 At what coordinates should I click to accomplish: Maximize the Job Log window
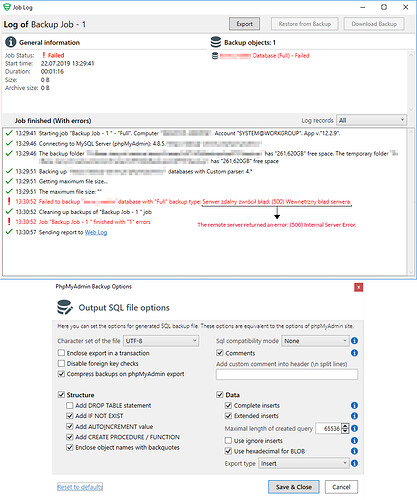[x=384, y=7]
